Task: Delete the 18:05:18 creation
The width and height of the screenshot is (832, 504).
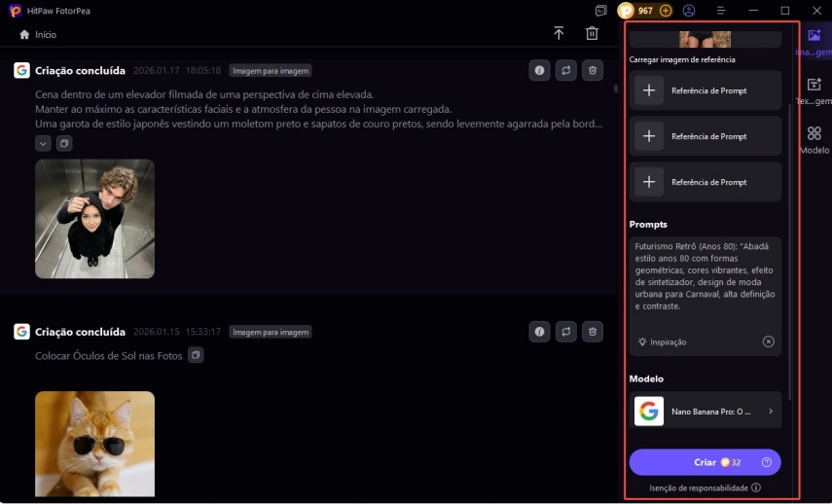Action: [x=593, y=71]
